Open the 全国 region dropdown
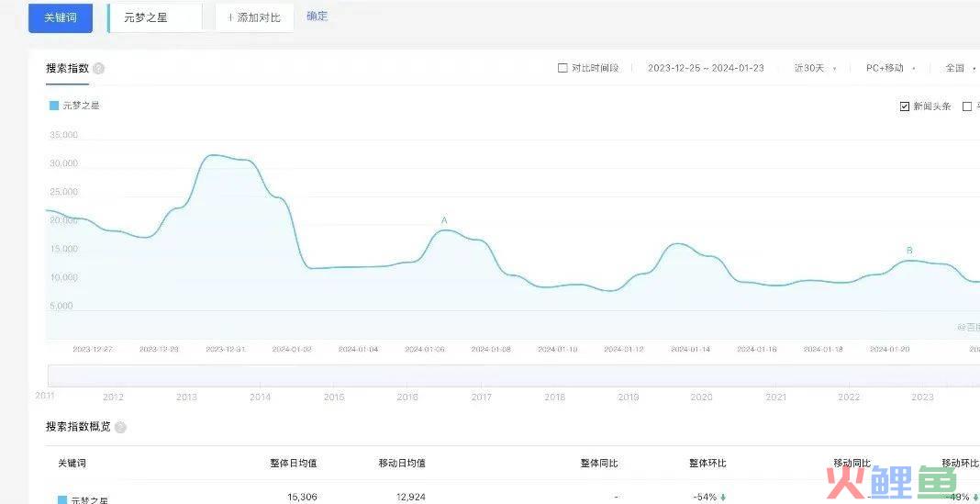980x504 pixels. (961, 68)
